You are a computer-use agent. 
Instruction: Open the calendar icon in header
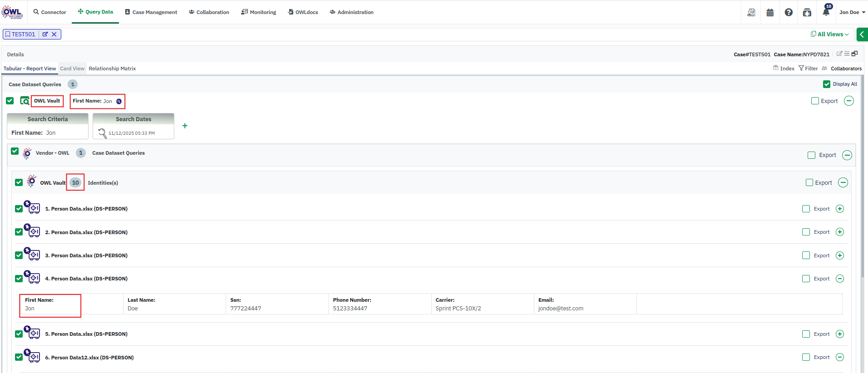pos(770,13)
